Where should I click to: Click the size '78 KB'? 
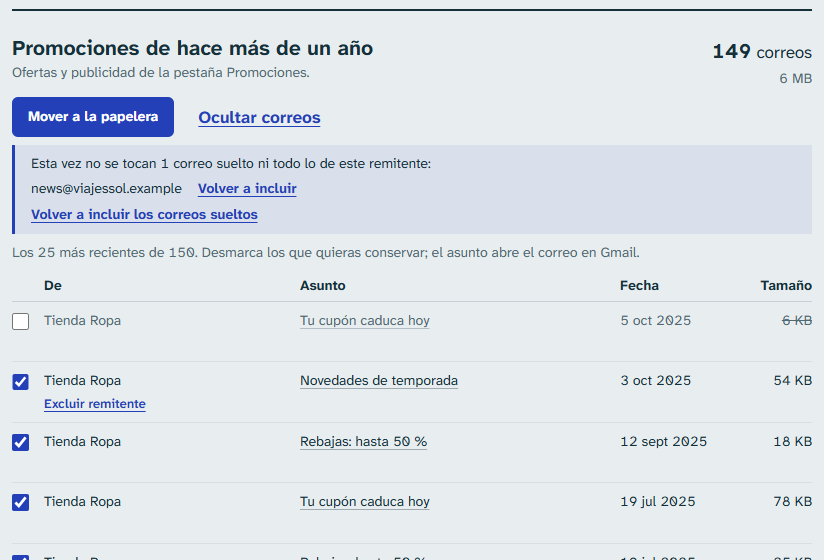(792, 502)
